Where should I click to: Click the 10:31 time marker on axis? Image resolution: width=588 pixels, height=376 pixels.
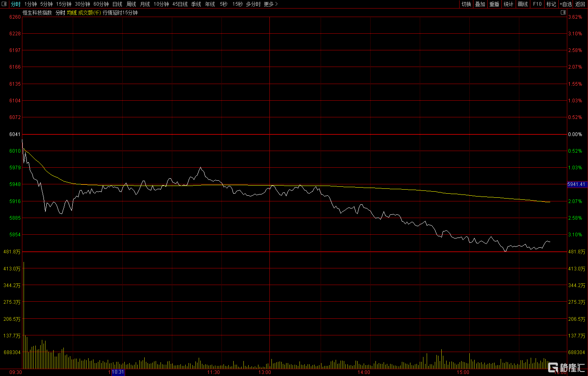[118, 372]
